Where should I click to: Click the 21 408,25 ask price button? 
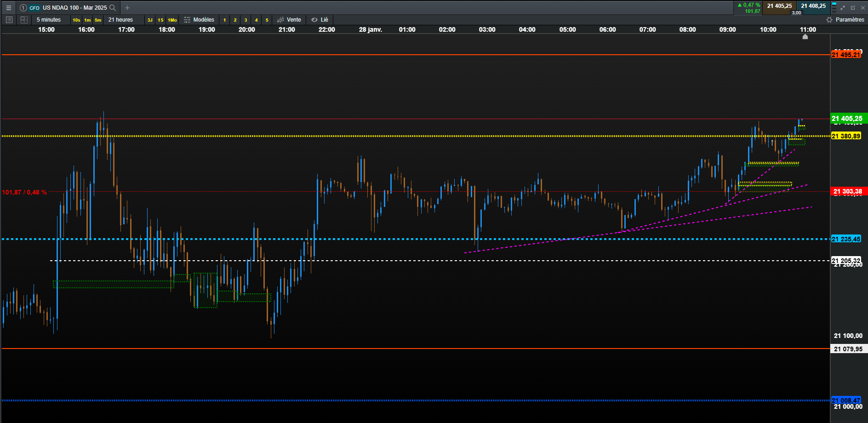click(x=813, y=6)
